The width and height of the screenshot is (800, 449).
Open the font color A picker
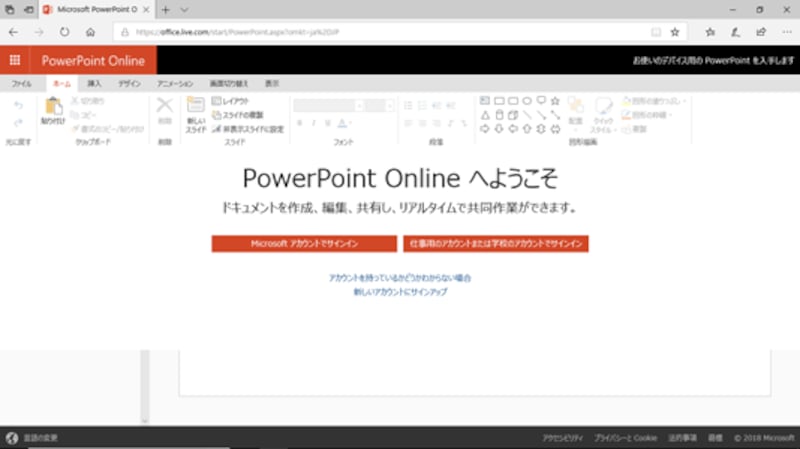point(342,123)
